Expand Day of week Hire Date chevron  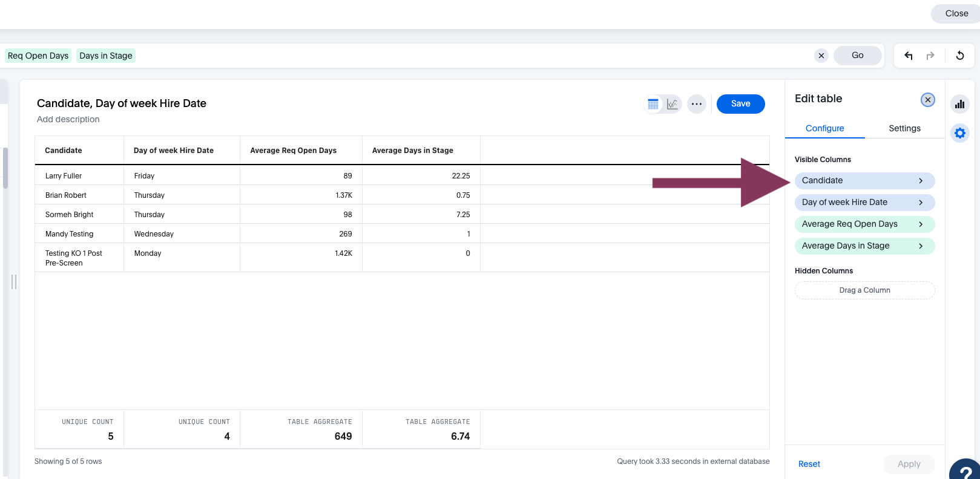click(921, 203)
